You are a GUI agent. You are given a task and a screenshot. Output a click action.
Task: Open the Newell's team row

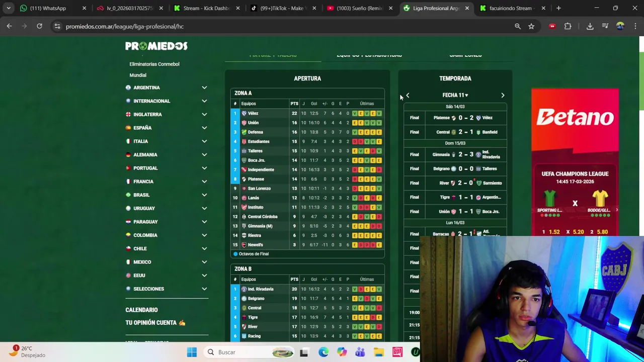tap(307, 245)
